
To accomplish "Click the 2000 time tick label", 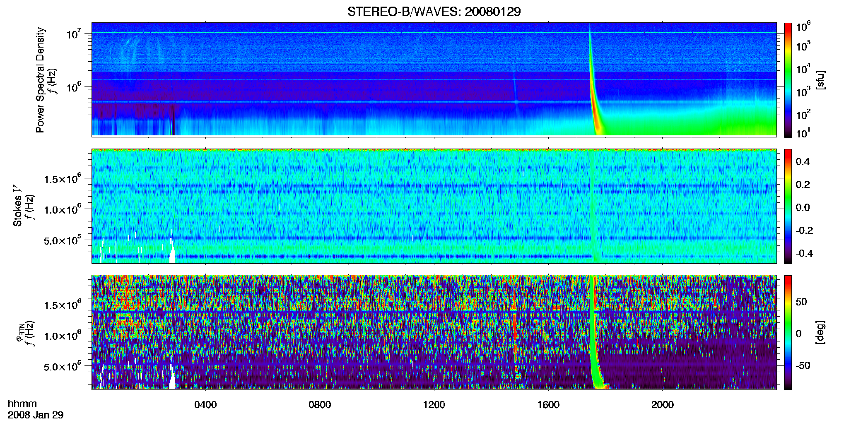I will pyautogui.click(x=663, y=404).
